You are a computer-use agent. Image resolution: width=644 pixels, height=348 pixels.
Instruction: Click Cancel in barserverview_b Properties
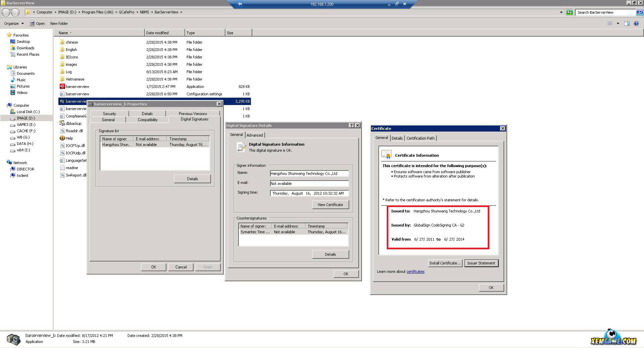tap(181, 267)
